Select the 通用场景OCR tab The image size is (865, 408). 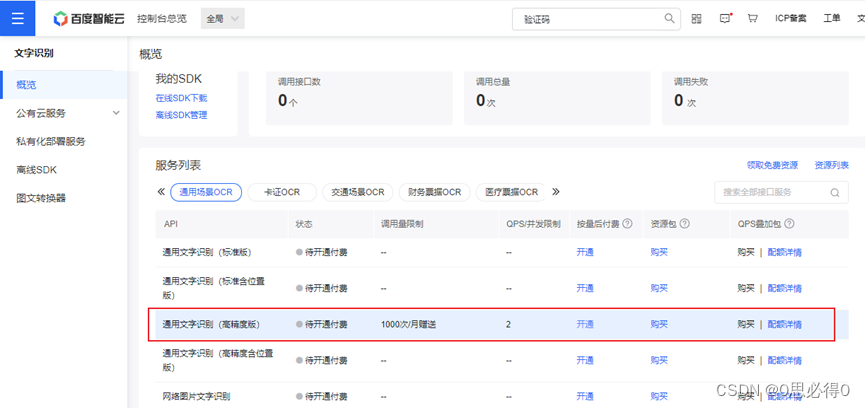pos(206,192)
